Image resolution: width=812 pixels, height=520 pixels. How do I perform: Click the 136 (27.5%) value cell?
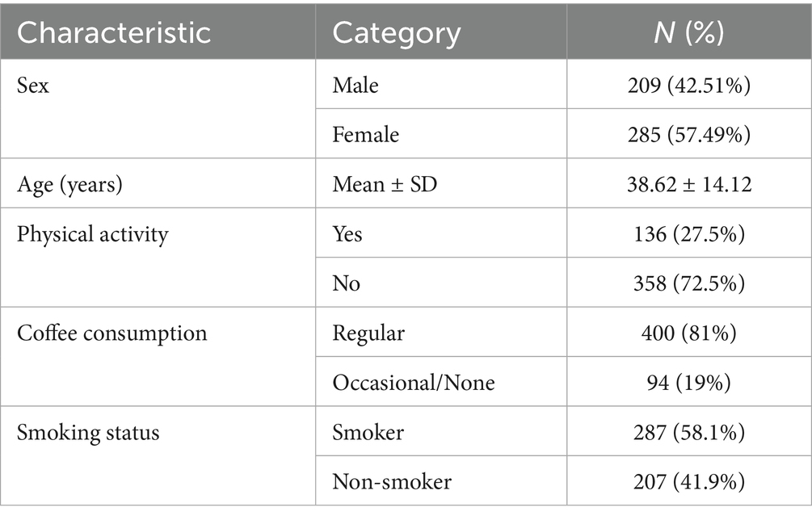tap(689, 233)
